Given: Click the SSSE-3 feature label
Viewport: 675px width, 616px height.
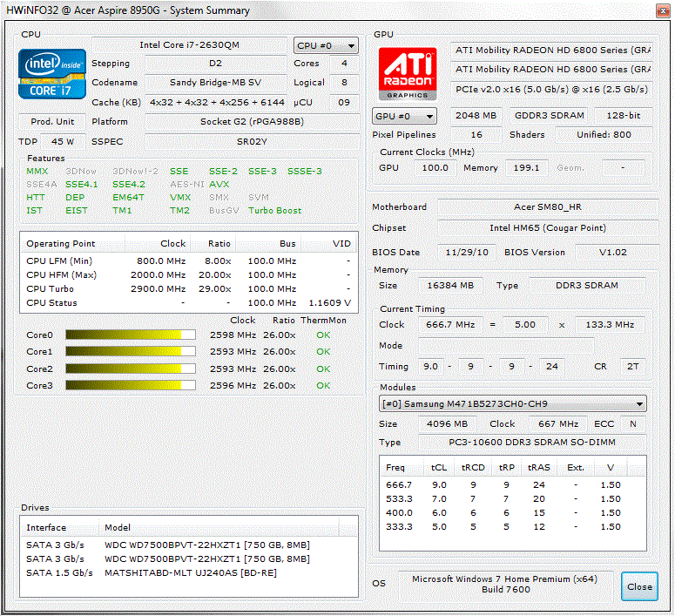Looking at the screenshot, I should tap(304, 171).
